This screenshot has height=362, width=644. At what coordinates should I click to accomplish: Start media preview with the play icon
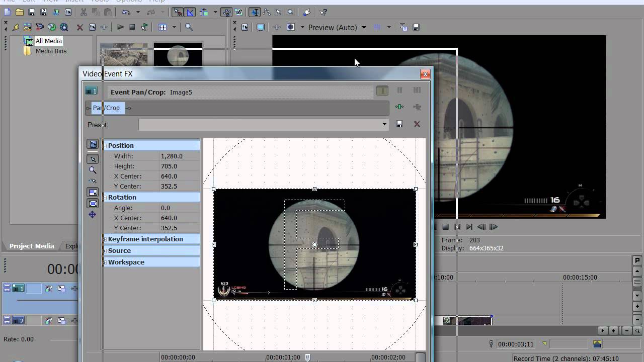tap(120, 27)
